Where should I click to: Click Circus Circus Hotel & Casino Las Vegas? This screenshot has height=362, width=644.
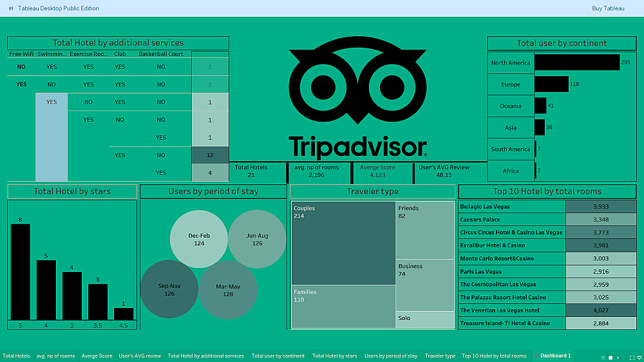[x=547, y=233]
